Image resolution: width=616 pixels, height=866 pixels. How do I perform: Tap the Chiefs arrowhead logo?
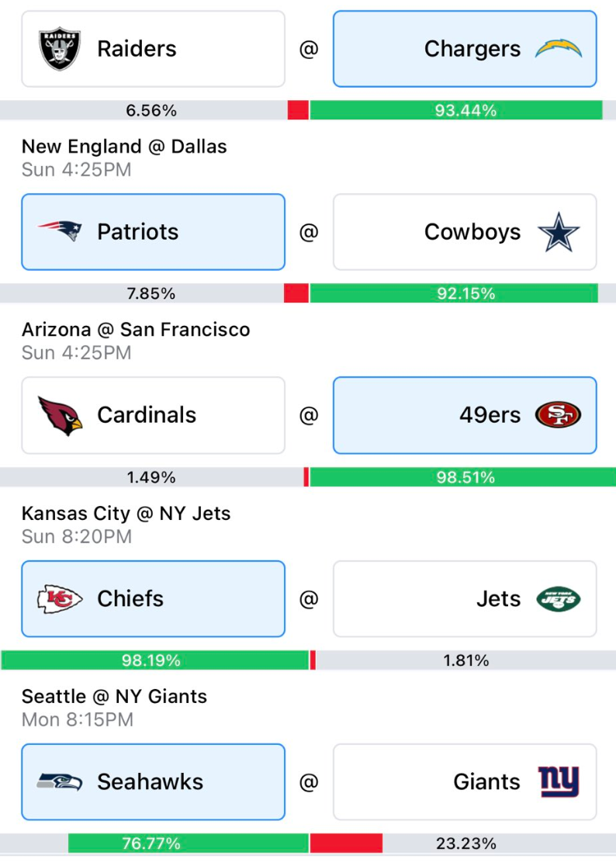60,599
